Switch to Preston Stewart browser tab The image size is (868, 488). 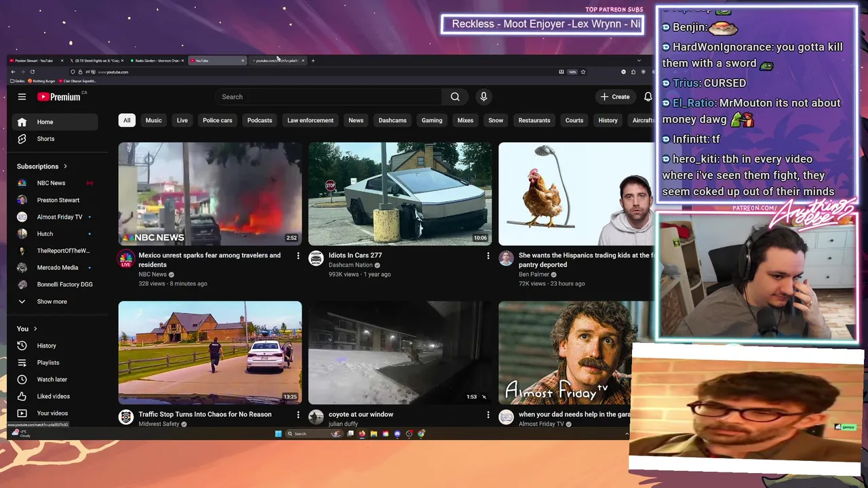tap(36, 61)
